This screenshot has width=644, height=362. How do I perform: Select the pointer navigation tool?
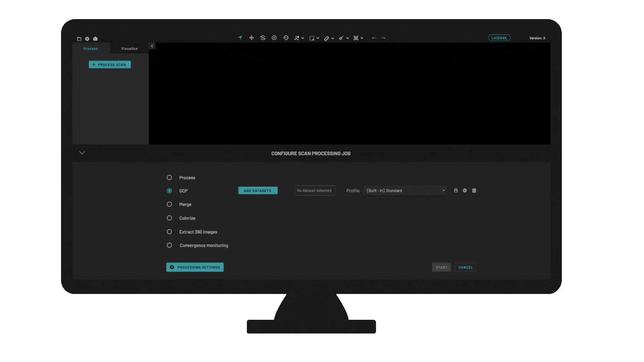pyautogui.click(x=240, y=38)
